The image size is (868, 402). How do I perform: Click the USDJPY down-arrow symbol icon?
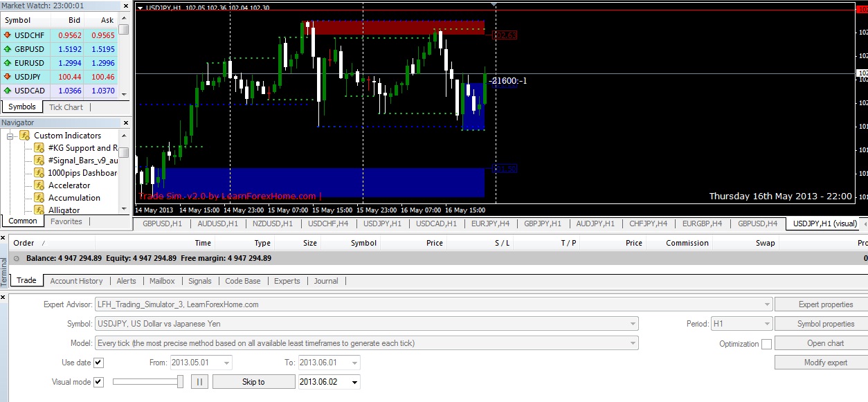point(8,77)
